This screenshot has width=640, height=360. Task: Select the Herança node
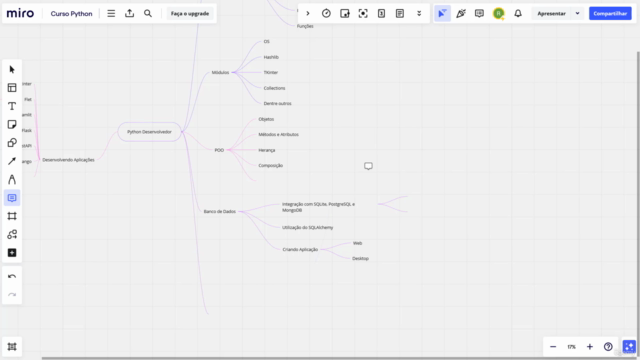(x=267, y=150)
